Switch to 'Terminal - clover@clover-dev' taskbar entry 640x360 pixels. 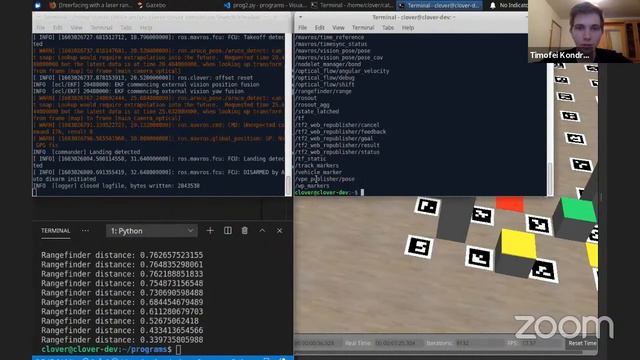point(439,5)
